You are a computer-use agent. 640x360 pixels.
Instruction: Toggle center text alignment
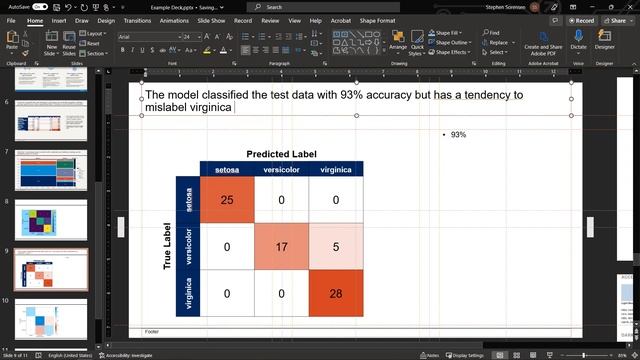(256, 50)
